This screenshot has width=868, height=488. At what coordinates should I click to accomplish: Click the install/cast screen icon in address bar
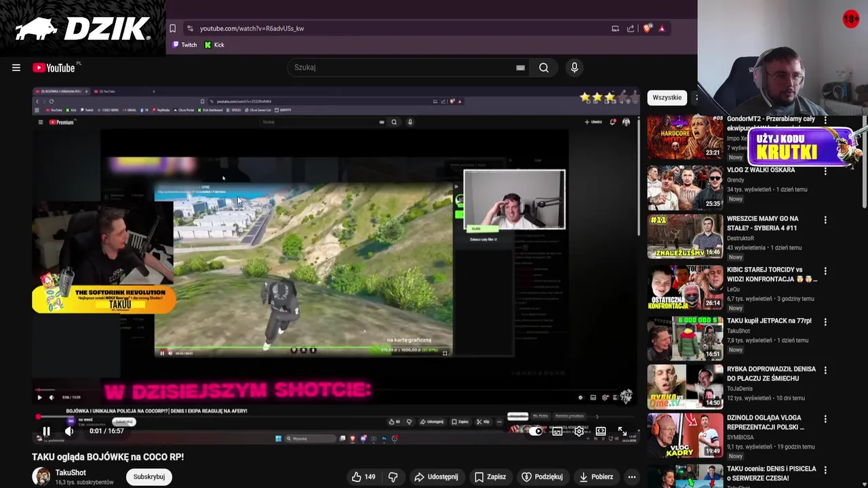pyautogui.click(x=615, y=28)
